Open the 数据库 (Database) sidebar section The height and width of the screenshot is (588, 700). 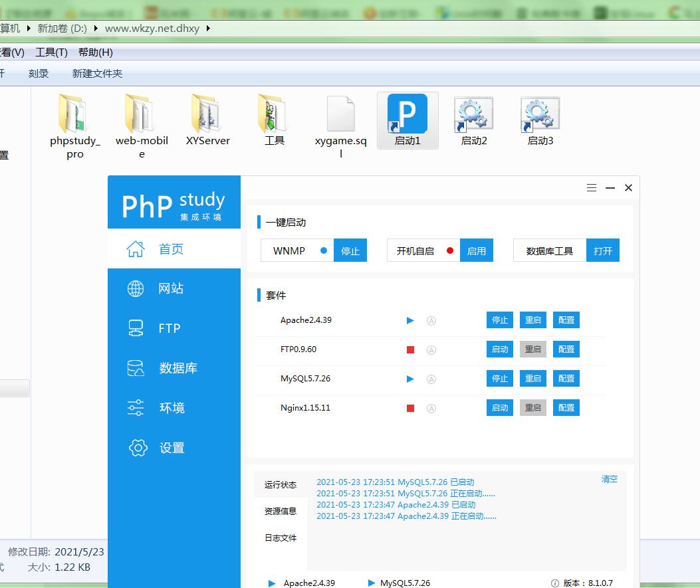click(x=177, y=368)
